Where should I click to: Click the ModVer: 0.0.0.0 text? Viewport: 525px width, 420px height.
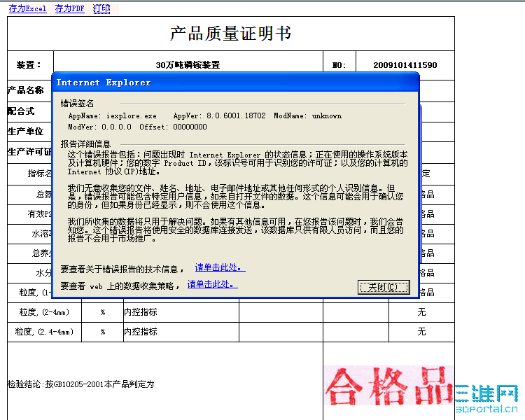100,127
